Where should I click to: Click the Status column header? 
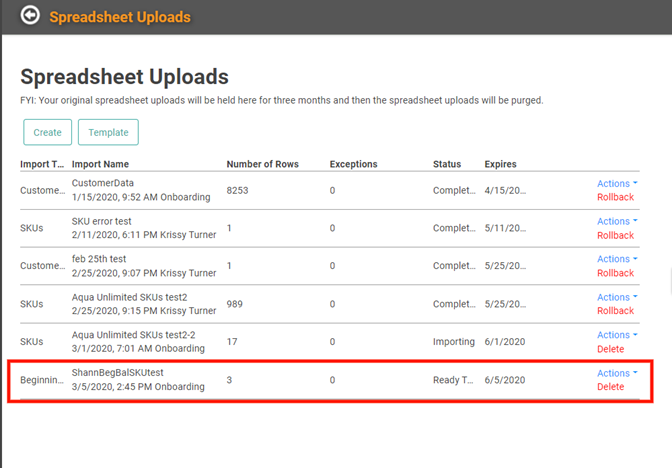(447, 164)
